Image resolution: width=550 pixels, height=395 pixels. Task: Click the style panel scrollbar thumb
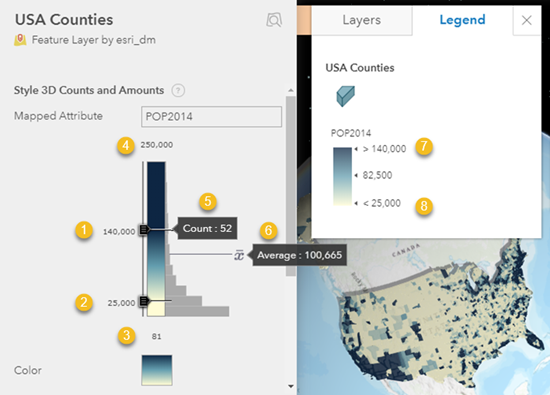pos(291,186)
